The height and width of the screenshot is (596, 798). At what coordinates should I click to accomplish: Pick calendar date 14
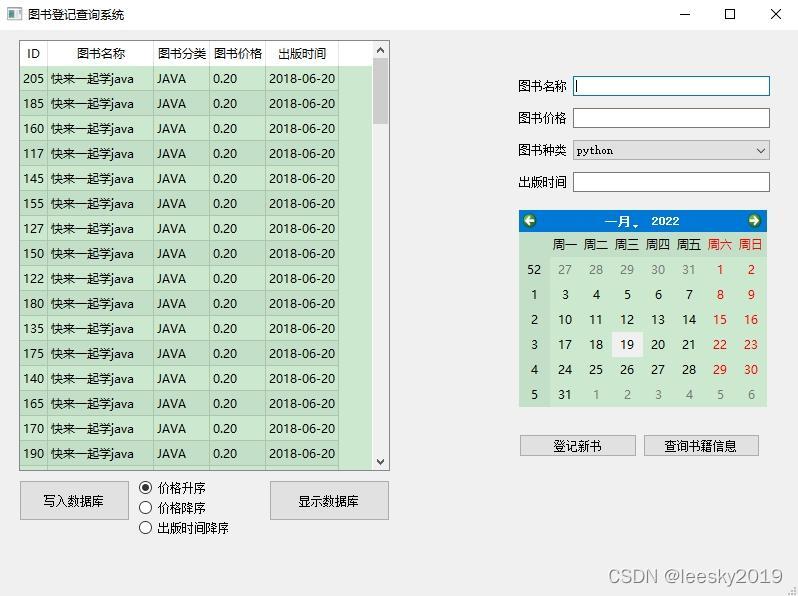[x=689, y=320]
